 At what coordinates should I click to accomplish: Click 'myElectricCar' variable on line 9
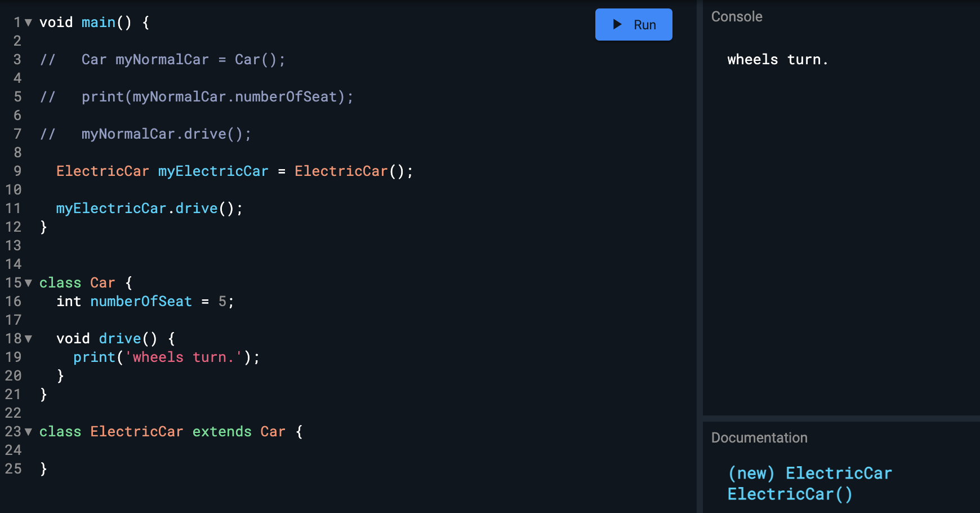pyautogui.click(x=213, y=171)
